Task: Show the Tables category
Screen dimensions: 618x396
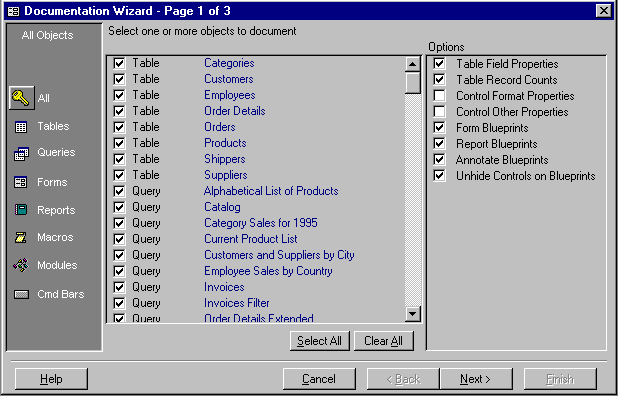Action: click(53, 126)
